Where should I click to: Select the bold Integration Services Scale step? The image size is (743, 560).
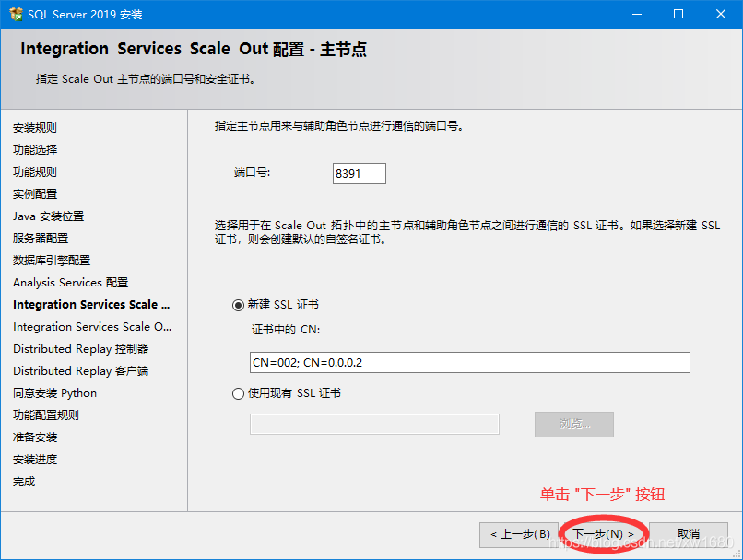pos(91,304)
